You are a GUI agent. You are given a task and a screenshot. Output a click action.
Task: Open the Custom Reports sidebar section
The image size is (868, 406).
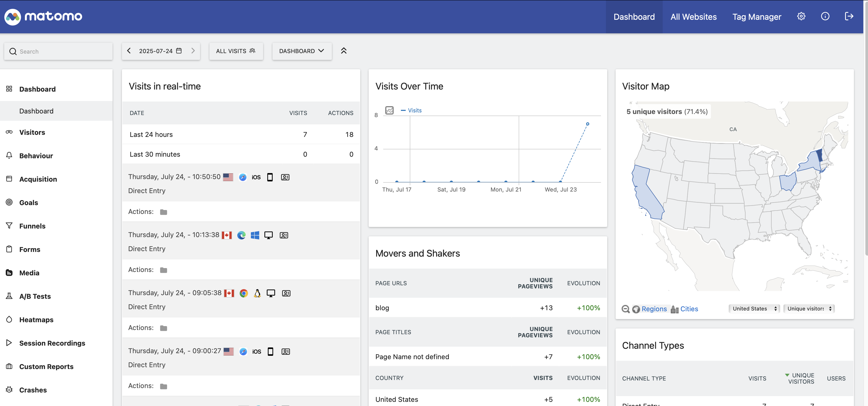coord(46,366)
